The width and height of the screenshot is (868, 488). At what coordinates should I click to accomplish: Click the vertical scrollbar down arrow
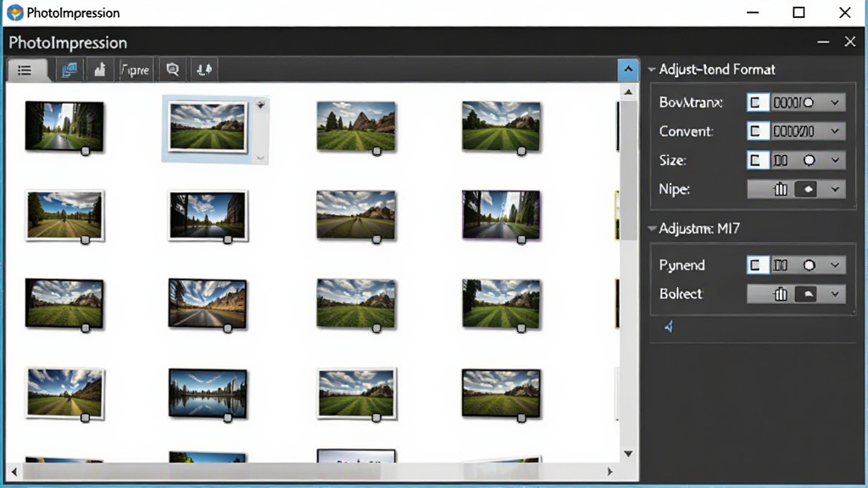click(628, 454)
